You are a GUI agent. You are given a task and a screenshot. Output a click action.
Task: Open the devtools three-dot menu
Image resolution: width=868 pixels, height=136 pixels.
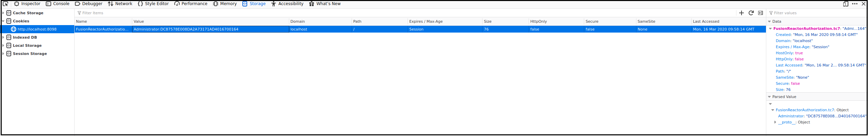click(855, 4)
